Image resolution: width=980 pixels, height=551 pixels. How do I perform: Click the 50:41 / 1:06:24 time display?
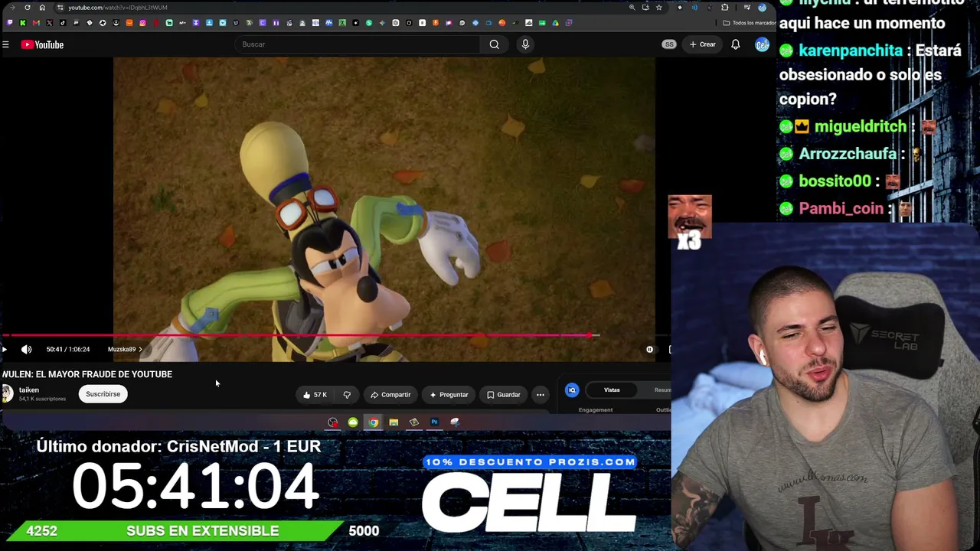68,349
